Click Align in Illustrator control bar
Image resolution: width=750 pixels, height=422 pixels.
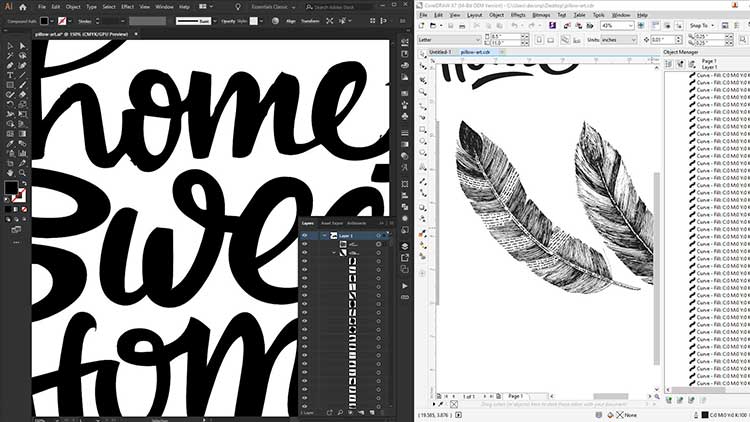point(291,21)
